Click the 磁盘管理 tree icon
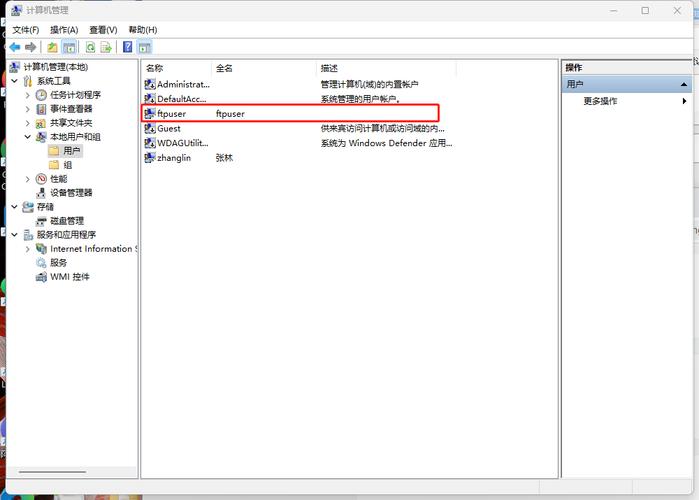699x500 pixels. coord(41,221)
